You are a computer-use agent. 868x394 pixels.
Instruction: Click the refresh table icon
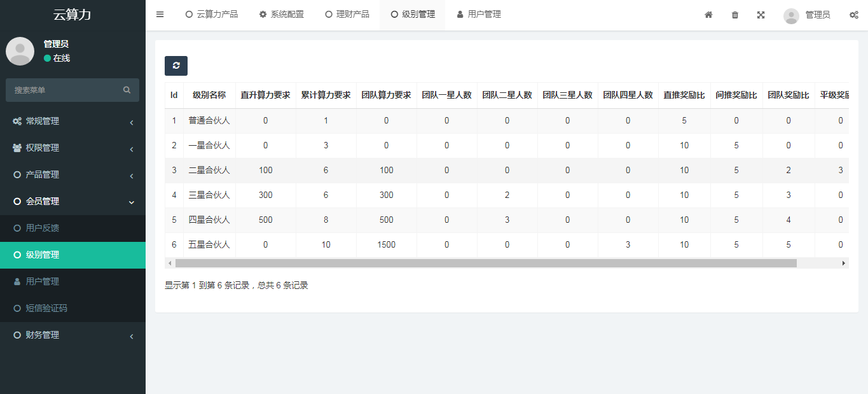click(x=176, y=66)
